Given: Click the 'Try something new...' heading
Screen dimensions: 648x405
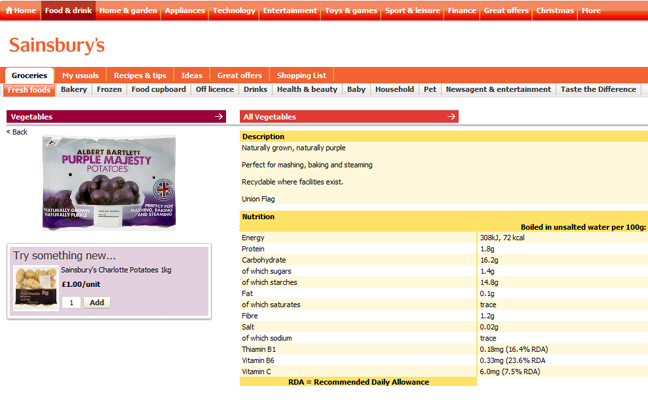Looking at the screenshot, I should coord(64,255).
